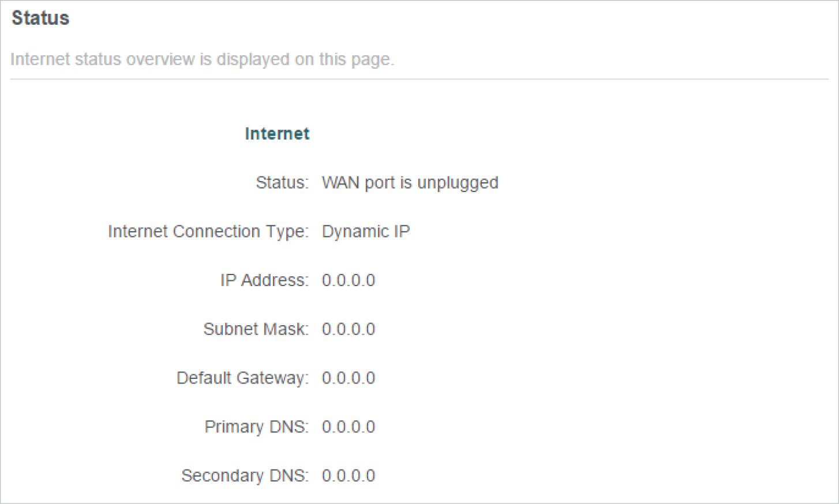
Task: Click the "Status:" field label
Action: click(282, 183)
